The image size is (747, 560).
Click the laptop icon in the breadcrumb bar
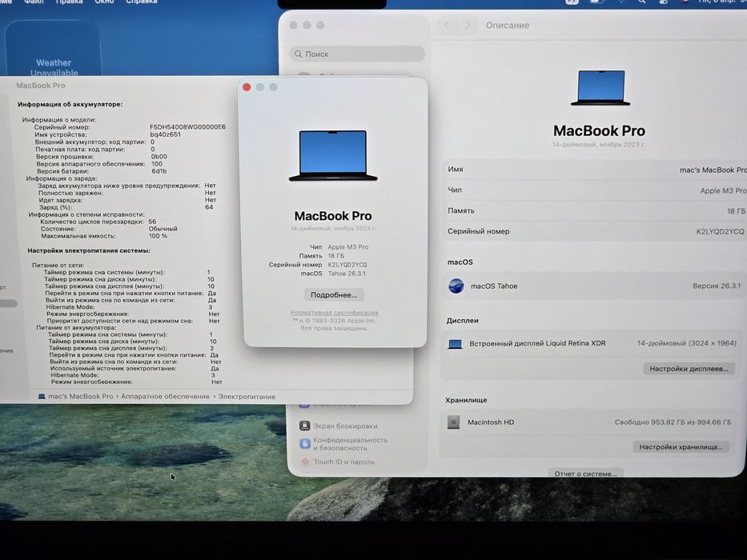click(42, 396)
